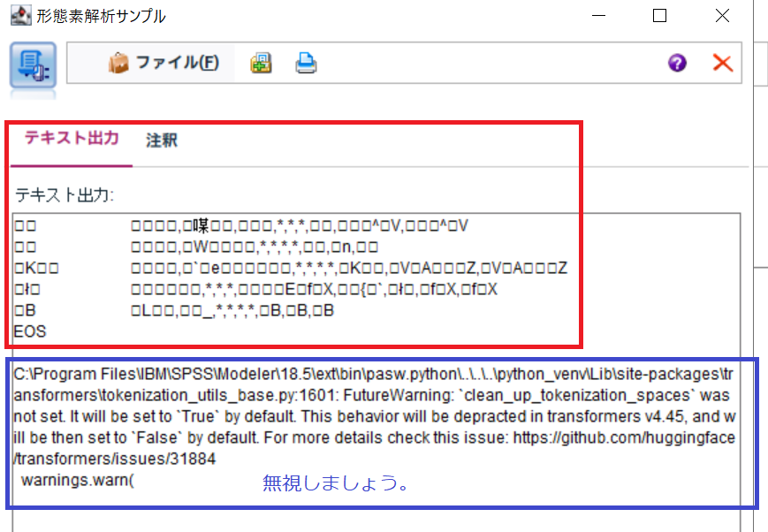Click the テキスト出力: label
This screenshot has height=532, width=768.
pyautogui.click(x=65, y=195)
